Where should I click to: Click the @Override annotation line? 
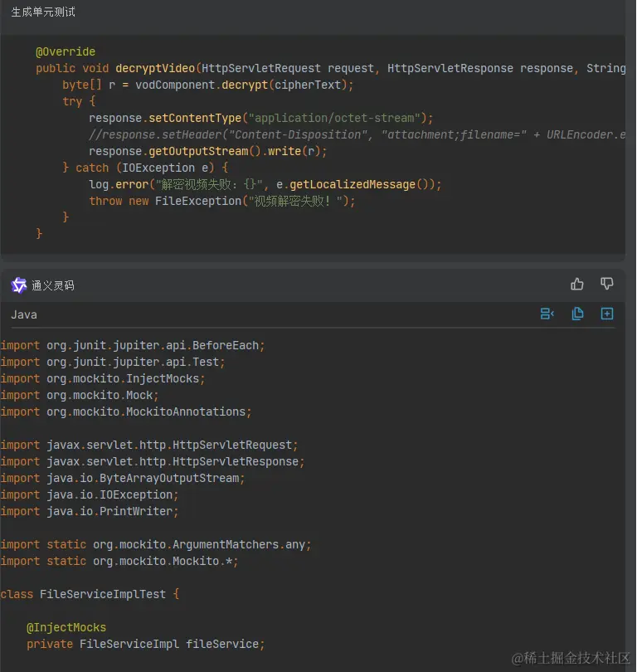(66, 52)
